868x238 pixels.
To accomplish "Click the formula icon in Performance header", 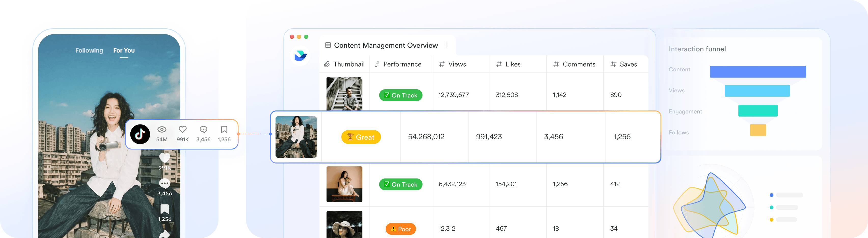I will pyautogui.click(x=377, y=64).
